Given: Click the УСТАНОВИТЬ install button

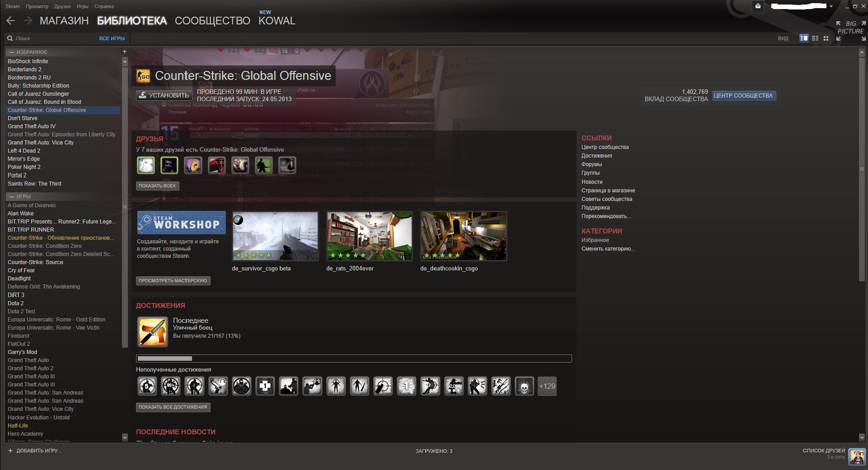Looking at the screenshot, I should pyautogui.click(x=164, y=95).
